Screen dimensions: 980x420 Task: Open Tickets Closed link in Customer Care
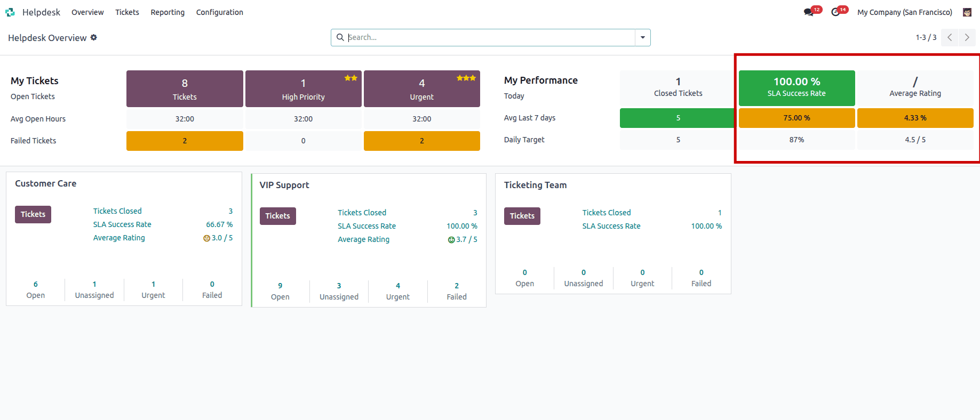pyautogui.click(x=117, y=211)
